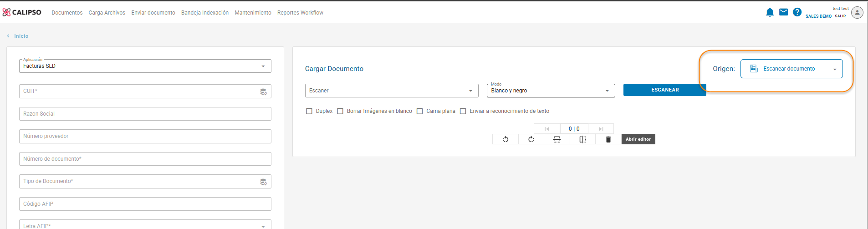Open the Reportes Workflow menu
The width and height of the screenshot is (868, 229).
[300, 13]
